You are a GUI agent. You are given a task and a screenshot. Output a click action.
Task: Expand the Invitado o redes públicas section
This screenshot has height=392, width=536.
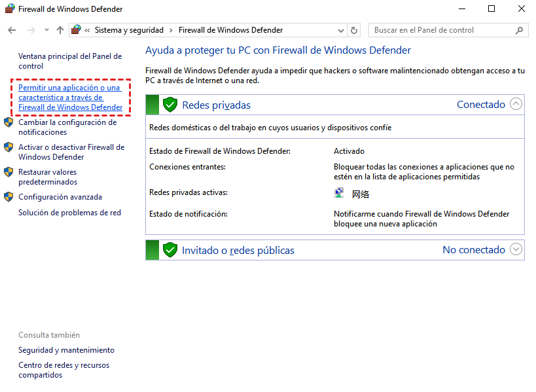(516, 249)
